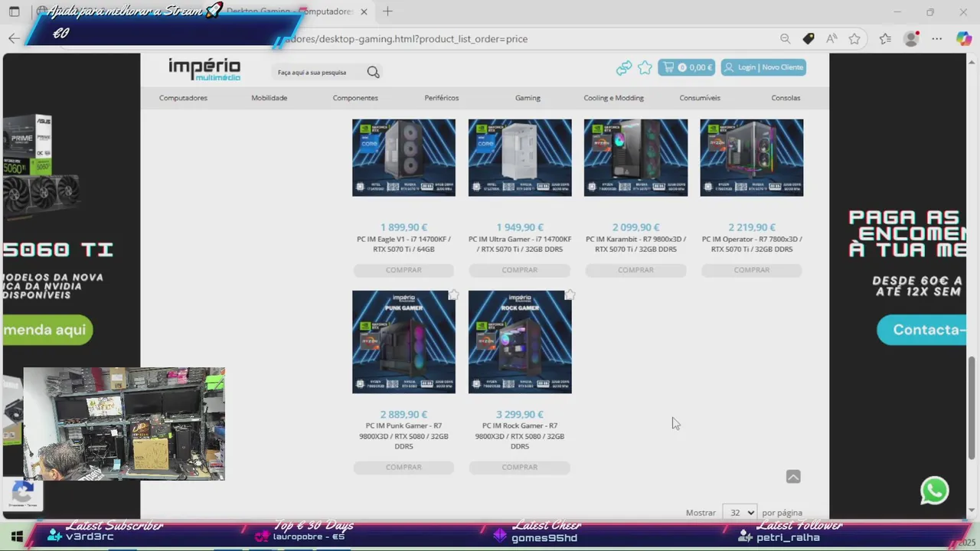980x551 pixels.
Task: Click the 1 899,90 € price text
Action: coord(403,227)
